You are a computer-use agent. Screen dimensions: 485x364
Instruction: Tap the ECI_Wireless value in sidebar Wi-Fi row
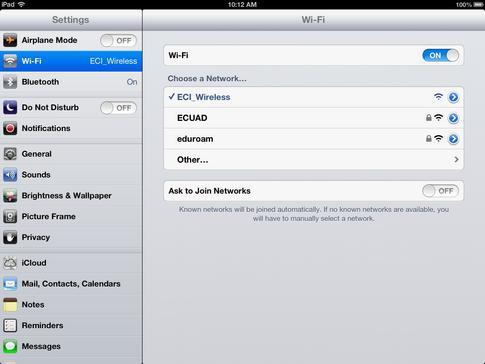point(113,61)
